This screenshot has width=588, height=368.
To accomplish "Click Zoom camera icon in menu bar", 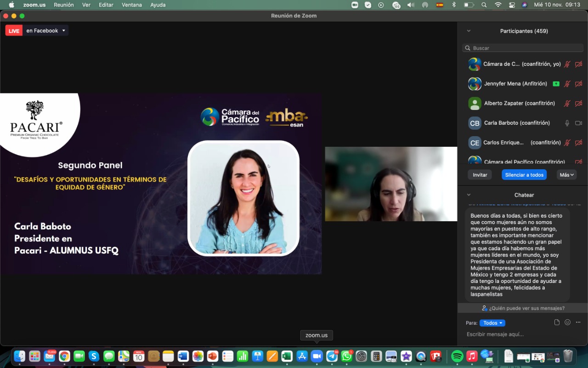I will click(x=355, y=5).
